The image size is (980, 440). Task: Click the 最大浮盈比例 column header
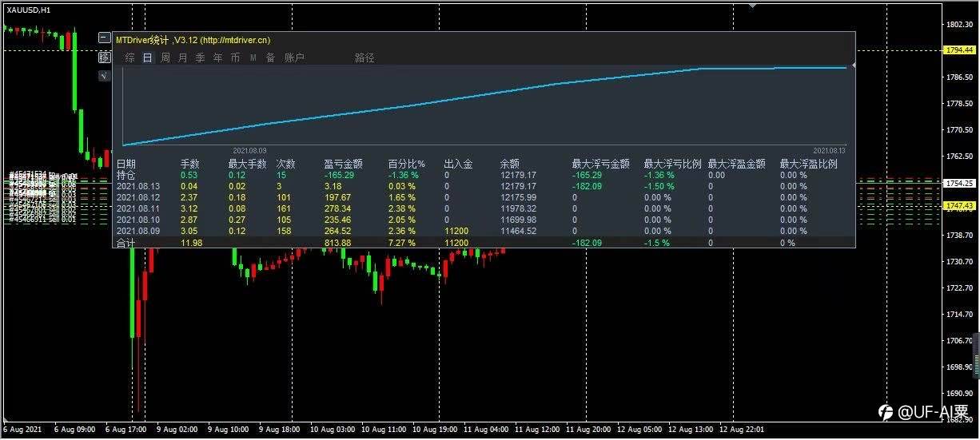click(809, 164)
